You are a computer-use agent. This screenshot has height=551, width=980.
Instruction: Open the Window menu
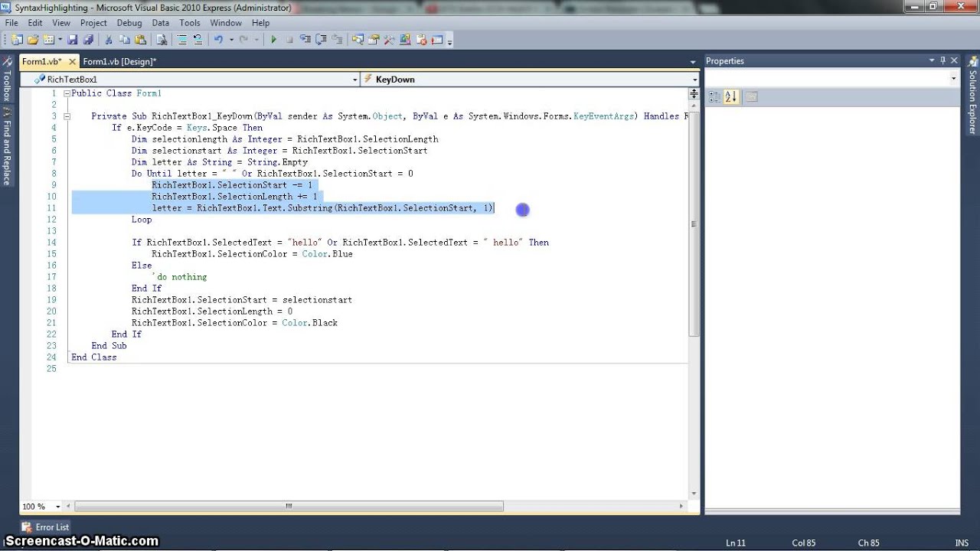[226, 23]
